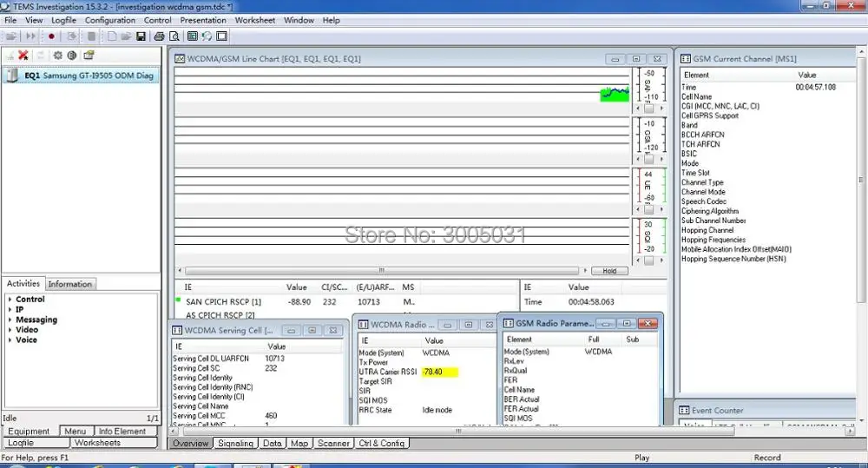
Task: Click the GSM Radio Parameters window icon
Action: click(508, 324)
